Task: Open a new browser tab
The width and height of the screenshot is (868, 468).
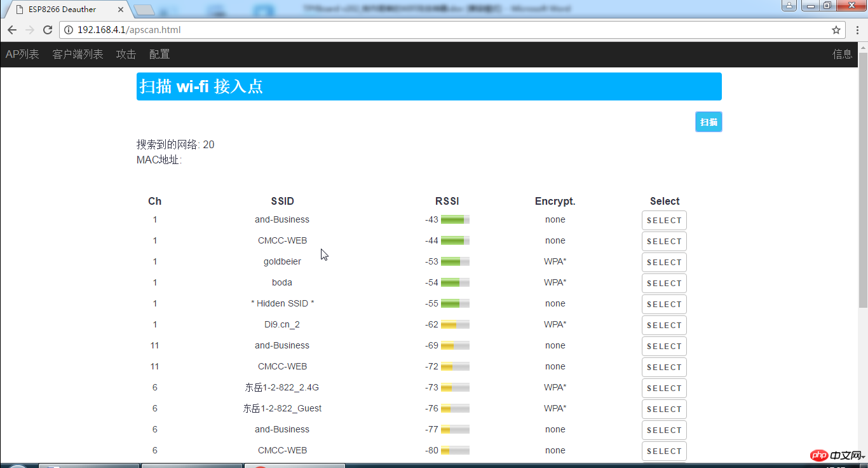Action: click(x=145, y=10)
